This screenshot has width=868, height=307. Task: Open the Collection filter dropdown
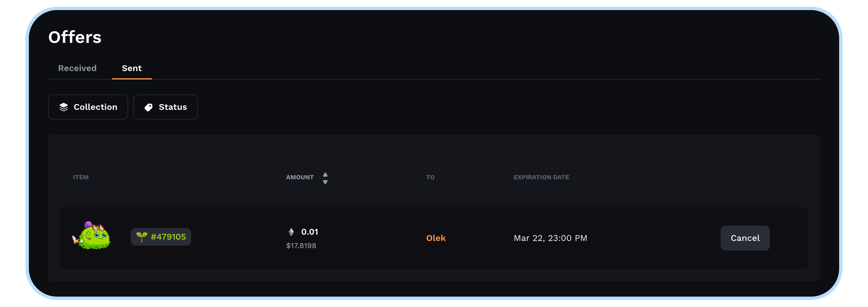[88, 107]
